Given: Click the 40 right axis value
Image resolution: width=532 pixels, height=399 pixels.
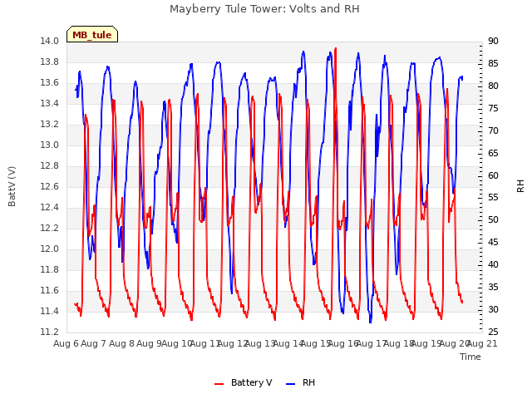Looking at the screenshot, I should pos(493,264).
